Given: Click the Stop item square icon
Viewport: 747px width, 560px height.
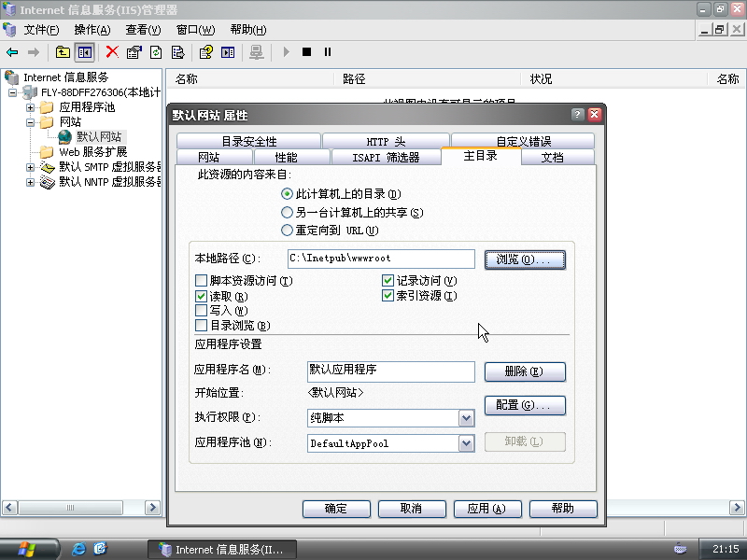Looking at the screenshot, I should coord(307,52).
